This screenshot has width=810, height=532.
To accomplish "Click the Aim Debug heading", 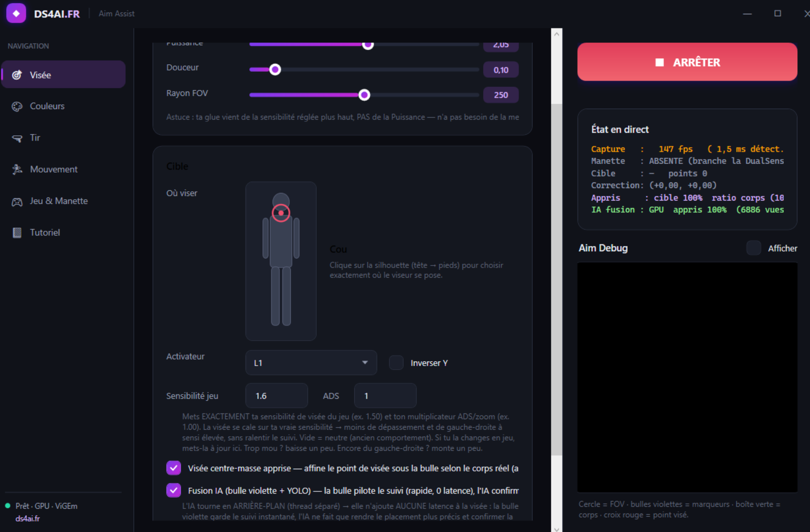I will pyautogui.click(x=603, y=248).
